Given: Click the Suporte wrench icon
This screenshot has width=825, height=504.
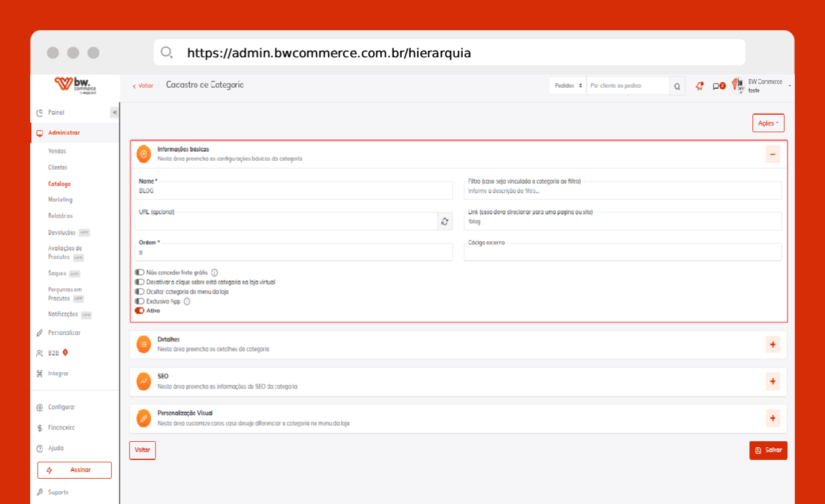Looking at the screenshot, I should pos(40,492).
